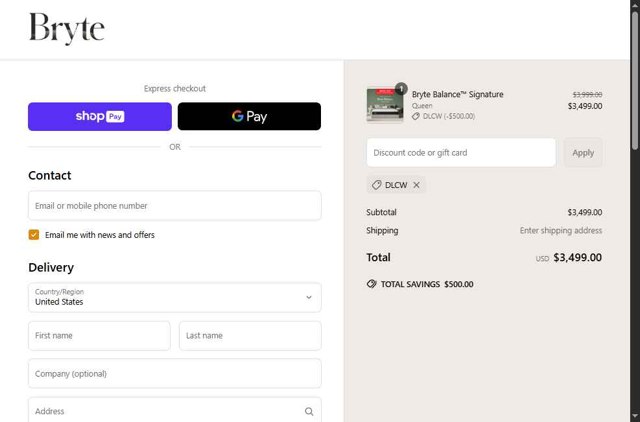Click the struck-through $3,999.00 price
Screen dimensions: 640x422
[587, 95]
